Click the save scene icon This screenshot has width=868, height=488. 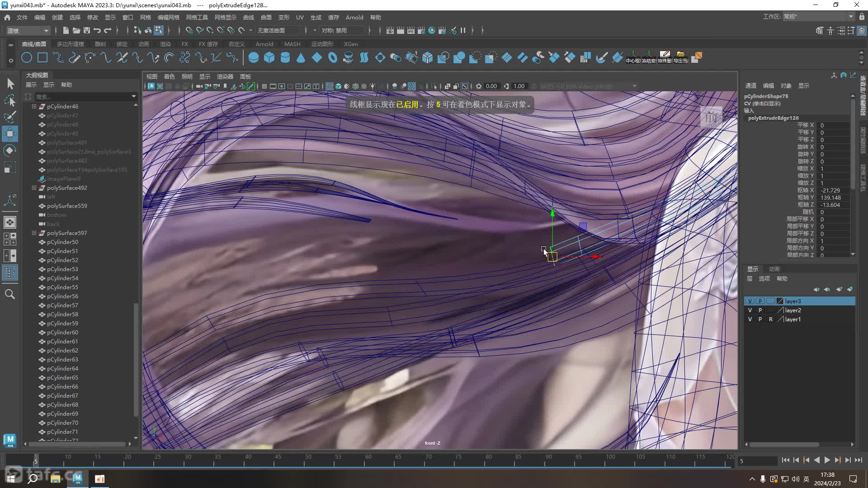tap(86, 30)
